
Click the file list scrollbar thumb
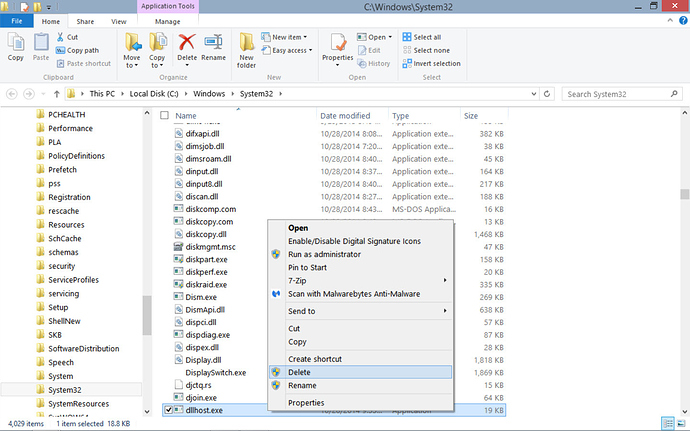(684, 194)
